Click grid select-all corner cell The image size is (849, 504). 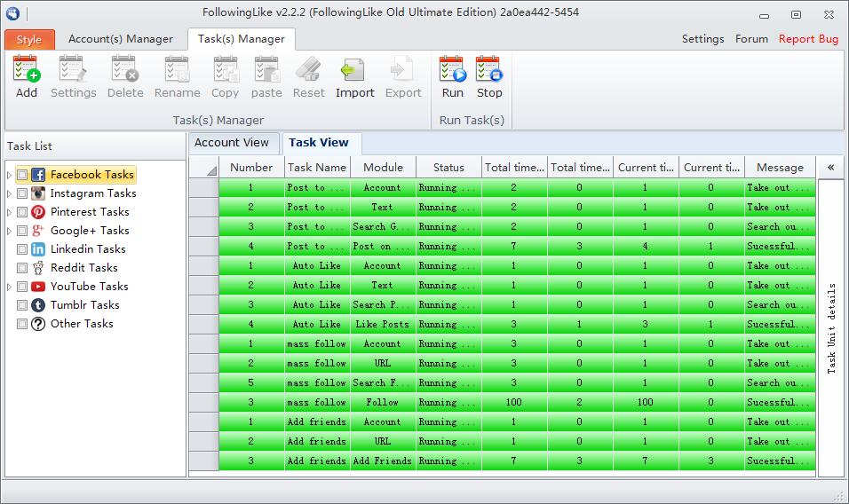tap(204, 167)
